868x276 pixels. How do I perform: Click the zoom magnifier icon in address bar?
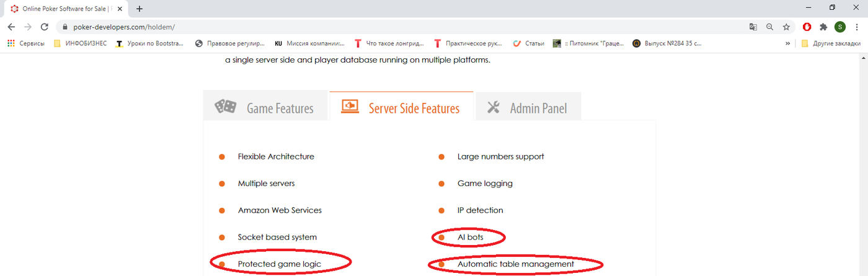point(769,27)
